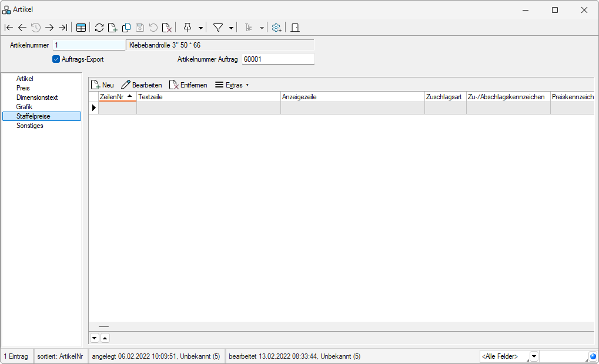Click the exit door icon
Image resolution: width=599 pixels, height=364 pixels.
point(295,28)
